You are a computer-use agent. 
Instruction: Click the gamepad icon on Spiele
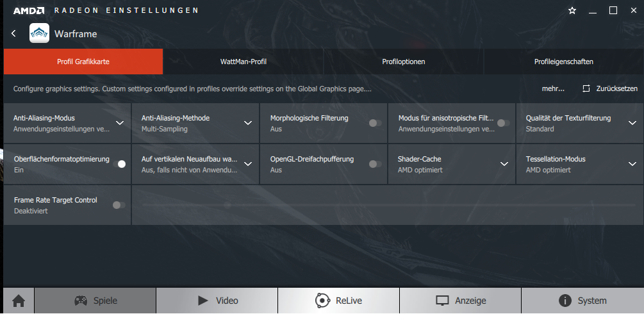click(81, 301)
